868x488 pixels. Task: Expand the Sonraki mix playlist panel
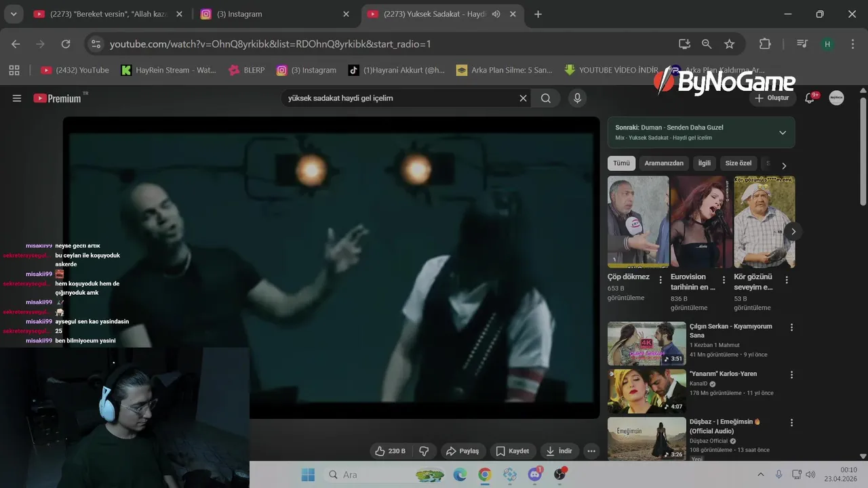[783, 133]
